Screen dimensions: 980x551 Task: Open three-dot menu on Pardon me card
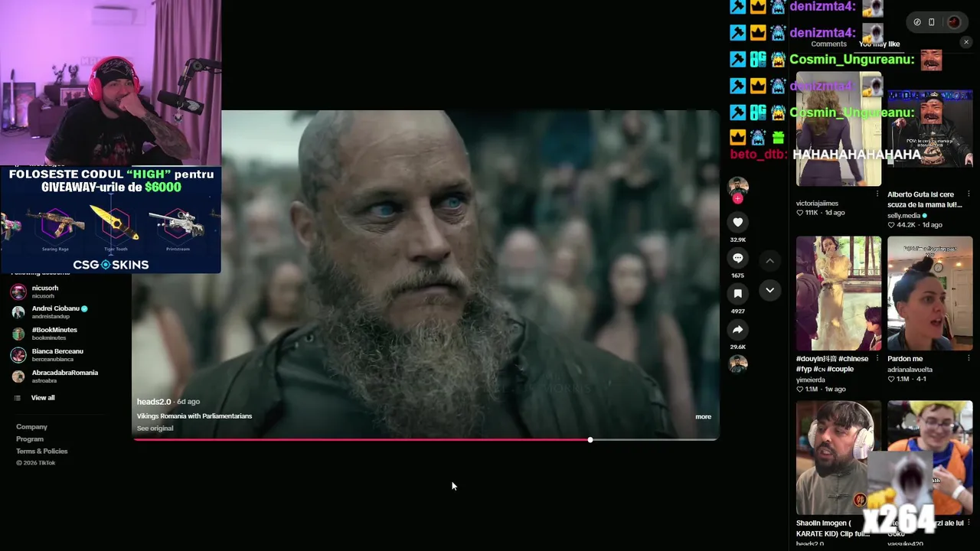click(969, 359)
